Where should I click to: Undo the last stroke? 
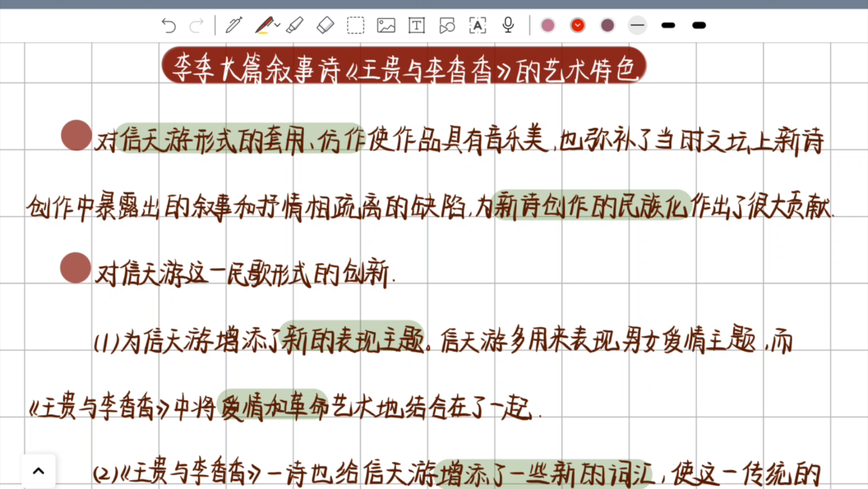169,26
